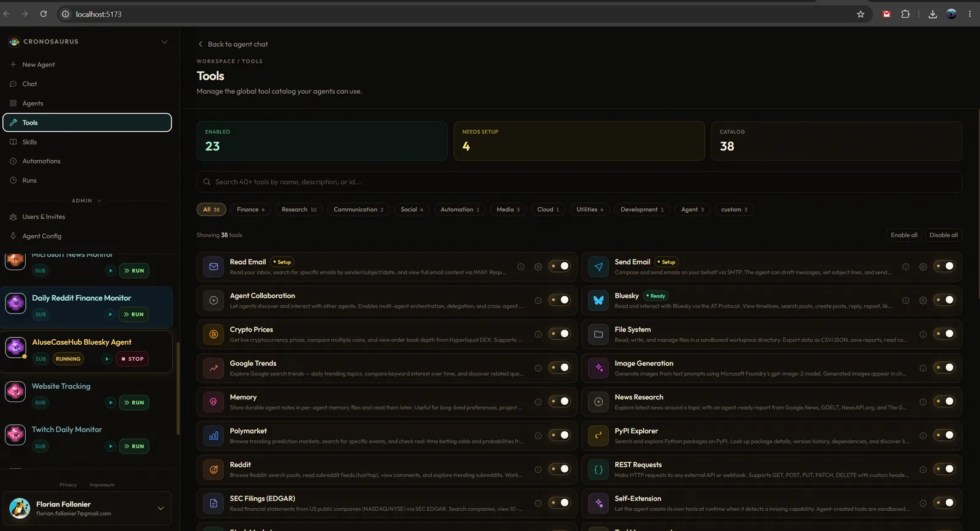This screenshot has width=980, height=531.
Task: Click the Enable all button
Action: [x=904, y=235]
